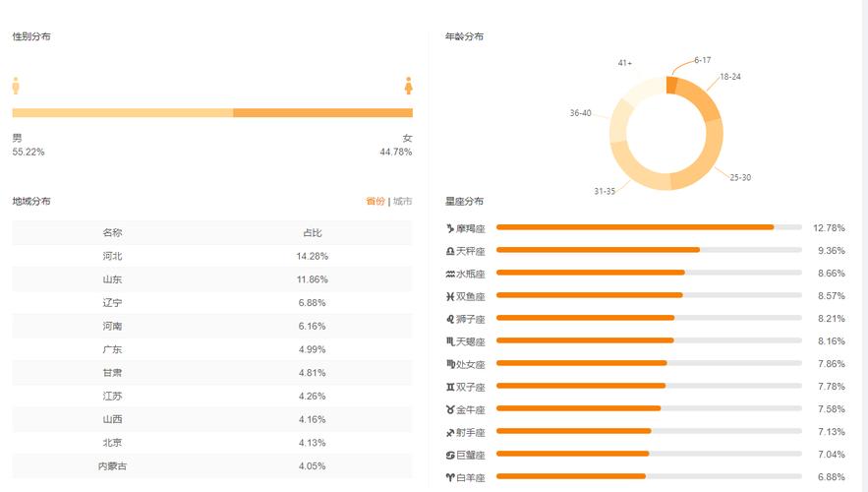Click the Gemini symbol beside 双子座
This screenshot has height=492, width=868.
[x=450, y=387]
